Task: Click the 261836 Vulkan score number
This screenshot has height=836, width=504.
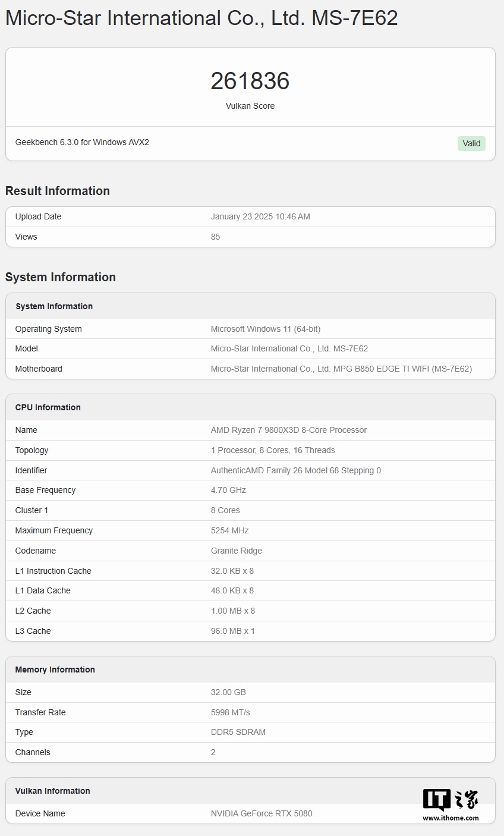Action: point(250,81)
